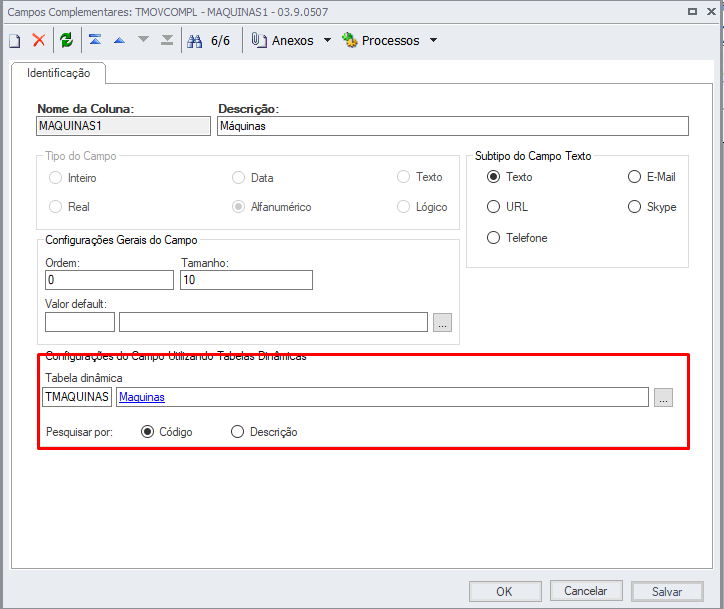Select E-Mail subtype radio button
The width and height of the screenshot is (724, 609).
(x=634, y=177)
